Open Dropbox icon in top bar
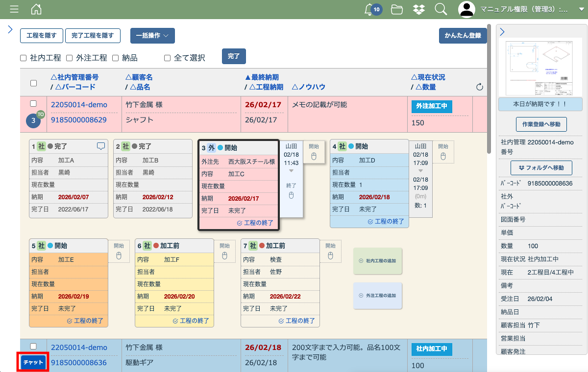 tap(418, 9)
